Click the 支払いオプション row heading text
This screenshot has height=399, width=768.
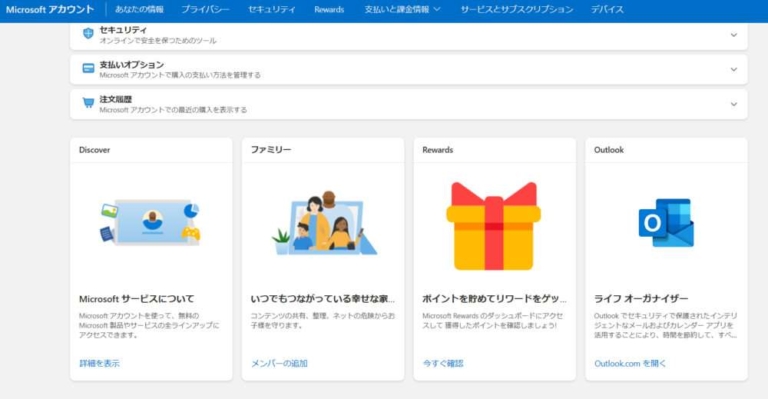tap(132, 65)
